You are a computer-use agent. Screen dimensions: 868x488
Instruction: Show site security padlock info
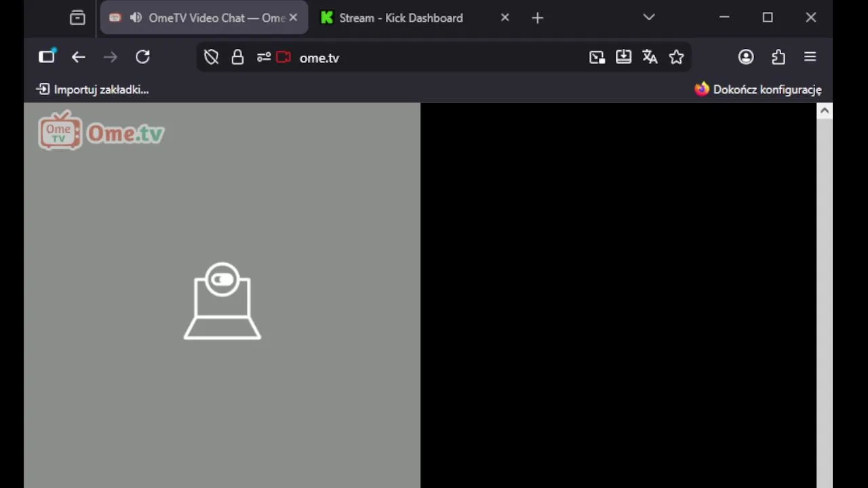(x=237, y=58)
